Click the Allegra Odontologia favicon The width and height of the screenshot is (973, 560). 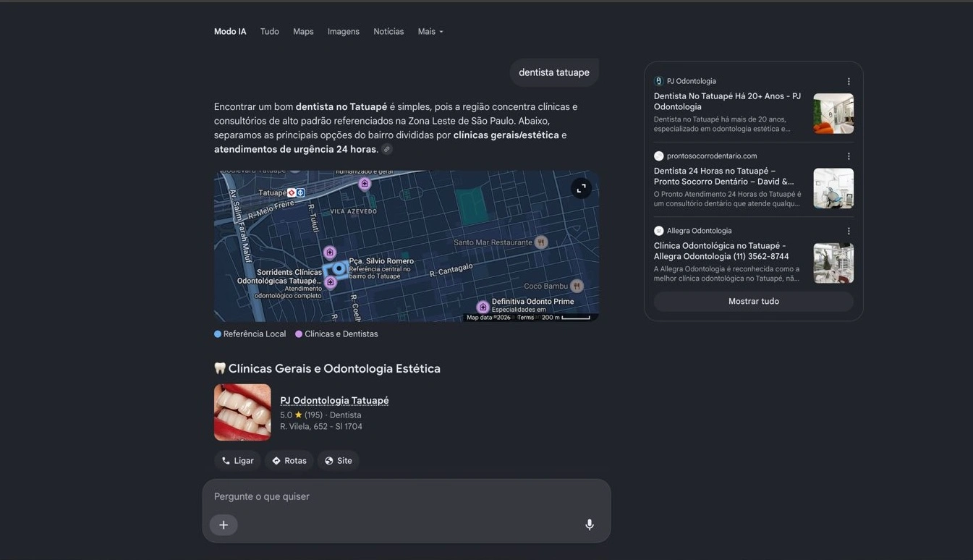[658, 231]
